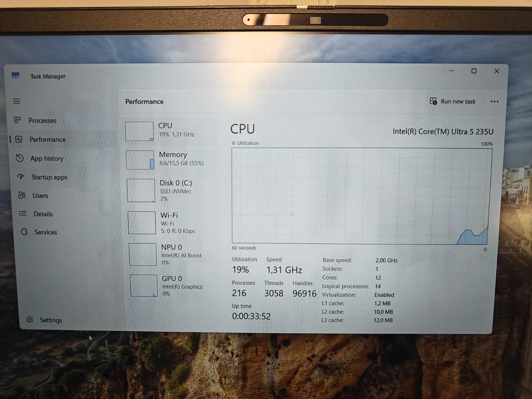This screenshot has width=532, height=399.
Task: Click the Threads count 3058
Action: coord(274,293)
